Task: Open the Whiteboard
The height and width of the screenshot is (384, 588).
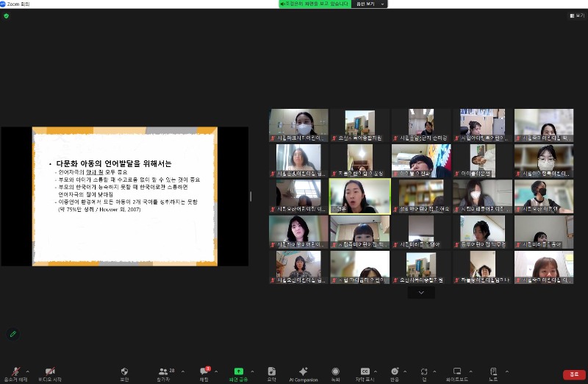Action: pyautogui.click(x=457, y=372)
